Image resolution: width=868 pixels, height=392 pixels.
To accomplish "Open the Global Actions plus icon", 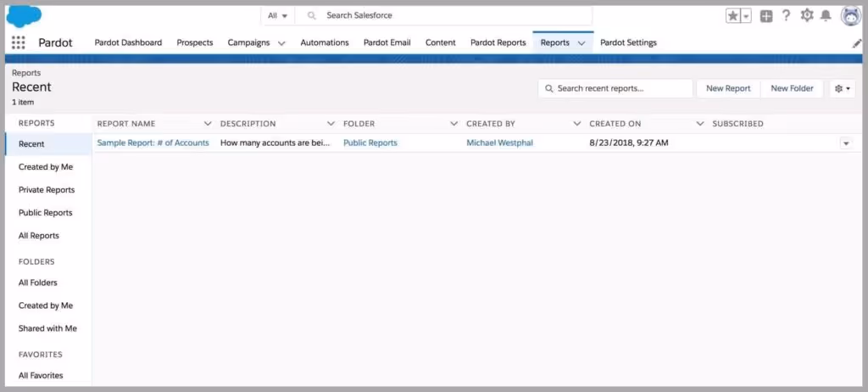I will [x=766, y=16].
